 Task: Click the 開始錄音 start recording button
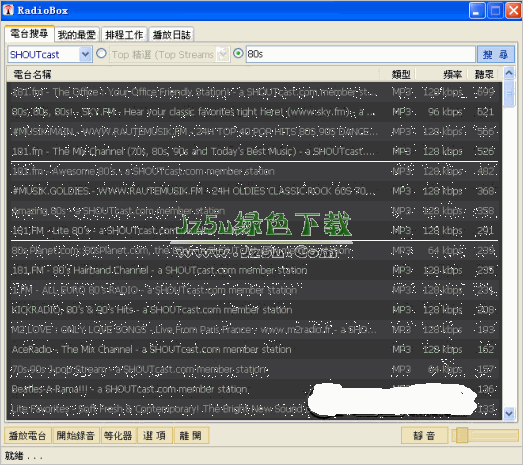point(76,435)
